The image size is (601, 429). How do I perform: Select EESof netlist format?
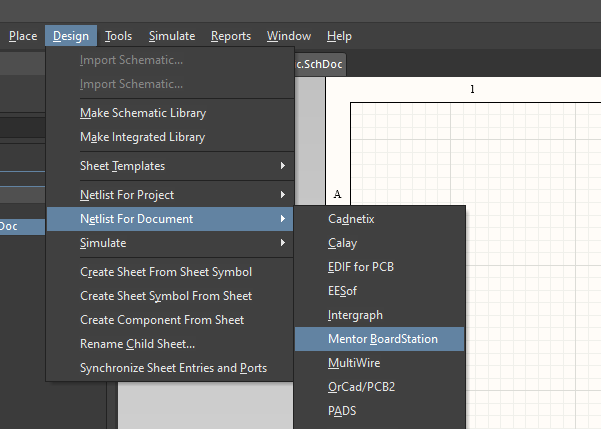tap(379, 291)
